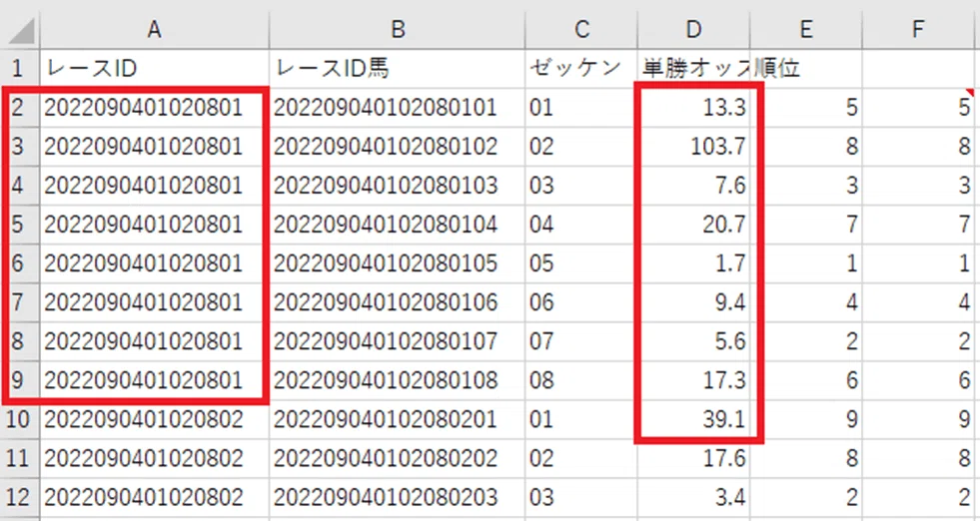Click cell F2 with red comment marker
980x521 pixels.
click(x=917, y=108)
